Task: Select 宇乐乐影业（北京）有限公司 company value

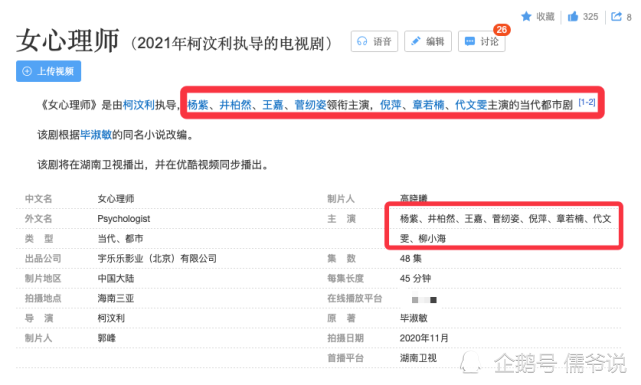Action: (x=157, y=258)
